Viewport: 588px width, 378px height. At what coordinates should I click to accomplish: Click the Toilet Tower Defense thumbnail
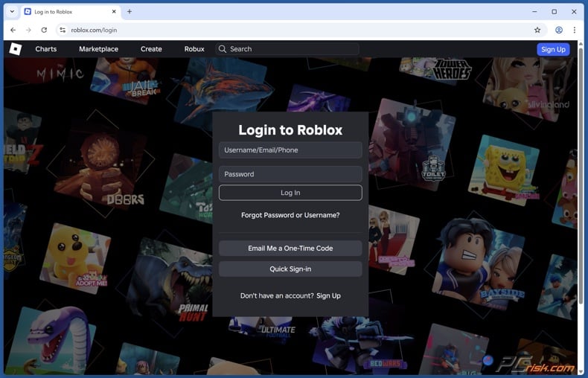(x=412, y=144)
